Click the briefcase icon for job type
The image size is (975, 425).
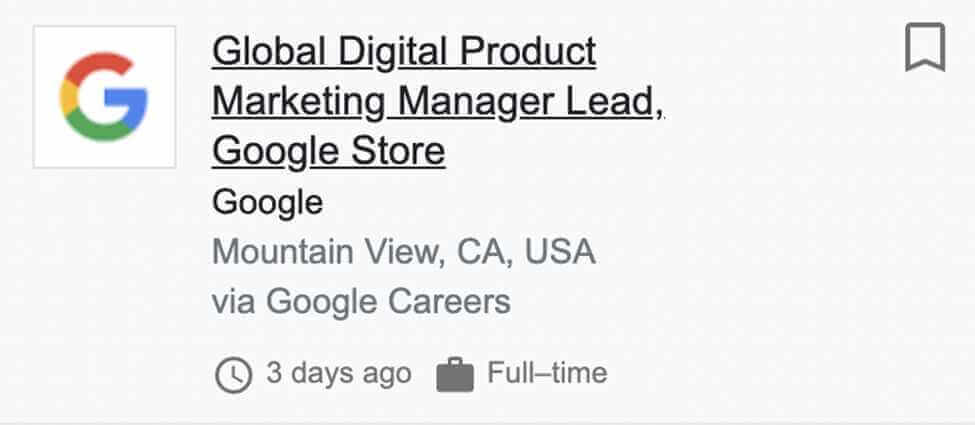455,376
